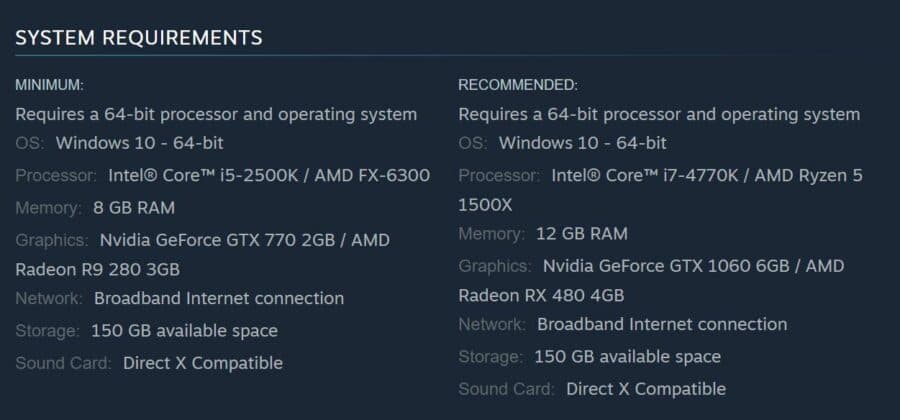Screen dimensions: 900x420
Task: Click recommended OS Windows 10 line
Action: (x=582, y=143)
